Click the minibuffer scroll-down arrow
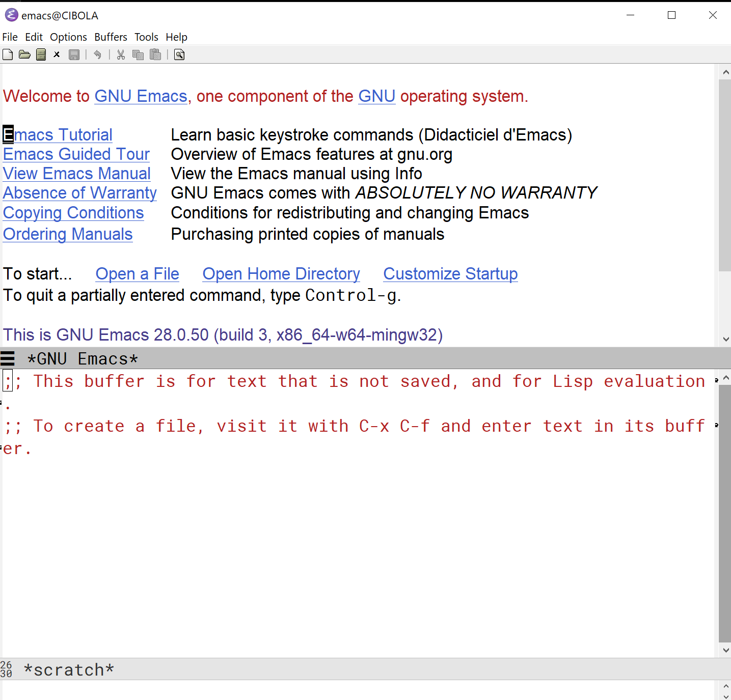The image size is (731, 700). click(725, 696)
